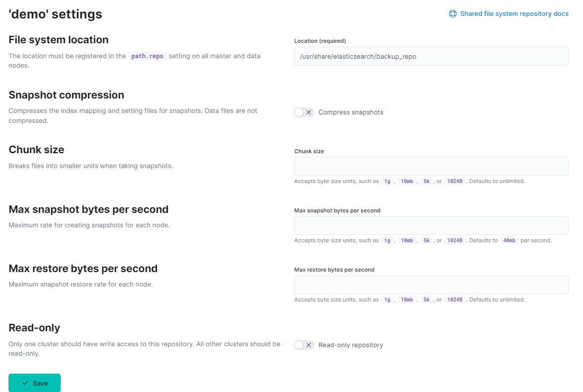Viewport: 583px width, 392px height.
Task: Open Shared file system repository docs link
Action: click(514, 14)
